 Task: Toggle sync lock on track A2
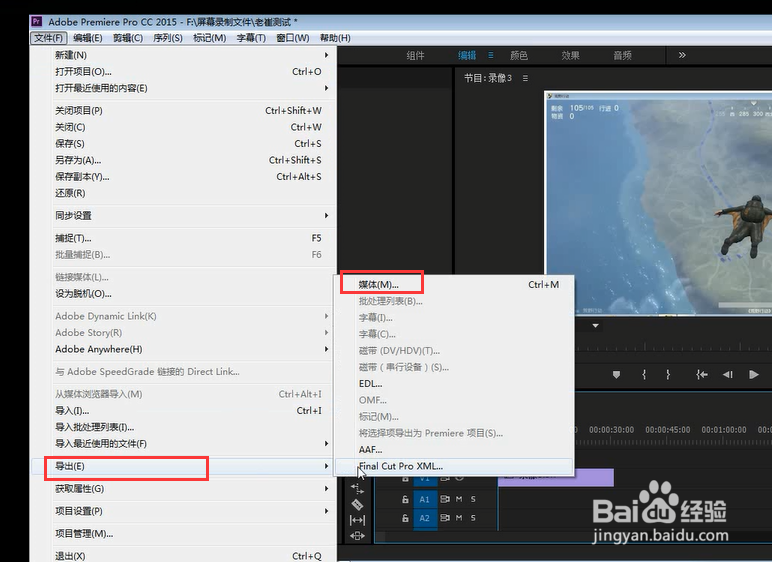coord(445,518)
